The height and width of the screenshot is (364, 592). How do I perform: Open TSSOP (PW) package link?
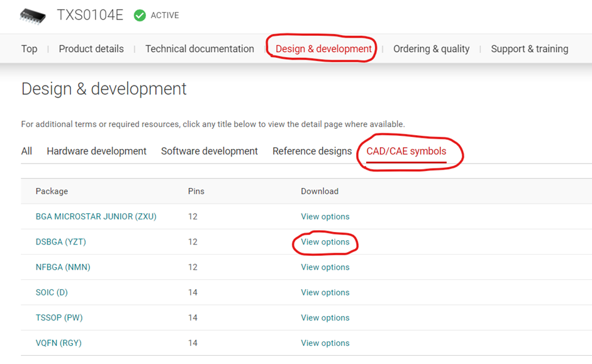59,317
